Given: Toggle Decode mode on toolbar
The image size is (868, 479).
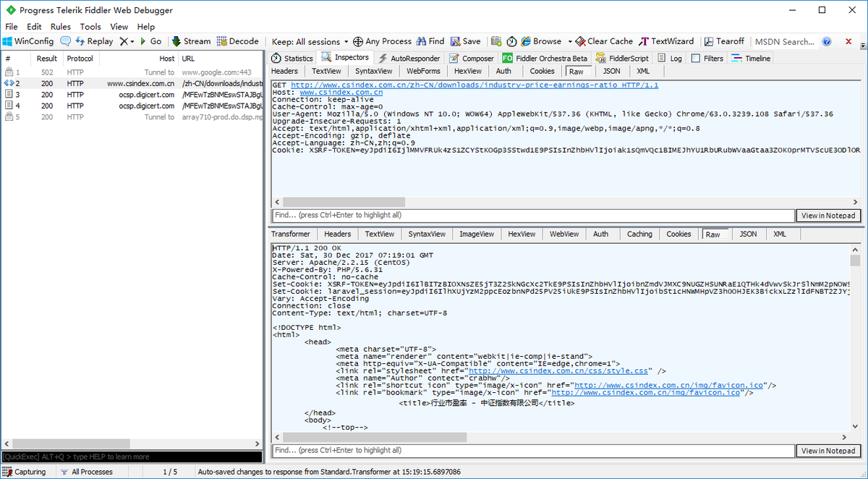Looking at the screenshot, I should tap(237, 41).
